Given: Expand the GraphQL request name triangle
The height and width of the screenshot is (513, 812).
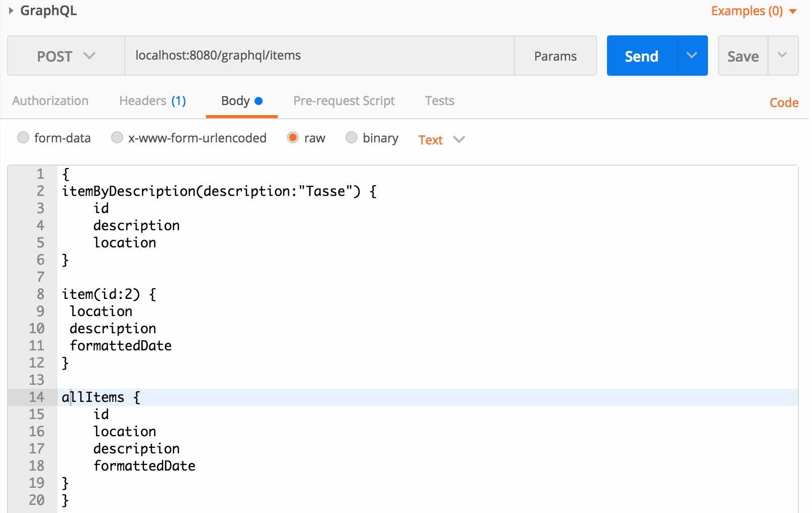Looking at the screenshot, I should (x=11, y=11).
